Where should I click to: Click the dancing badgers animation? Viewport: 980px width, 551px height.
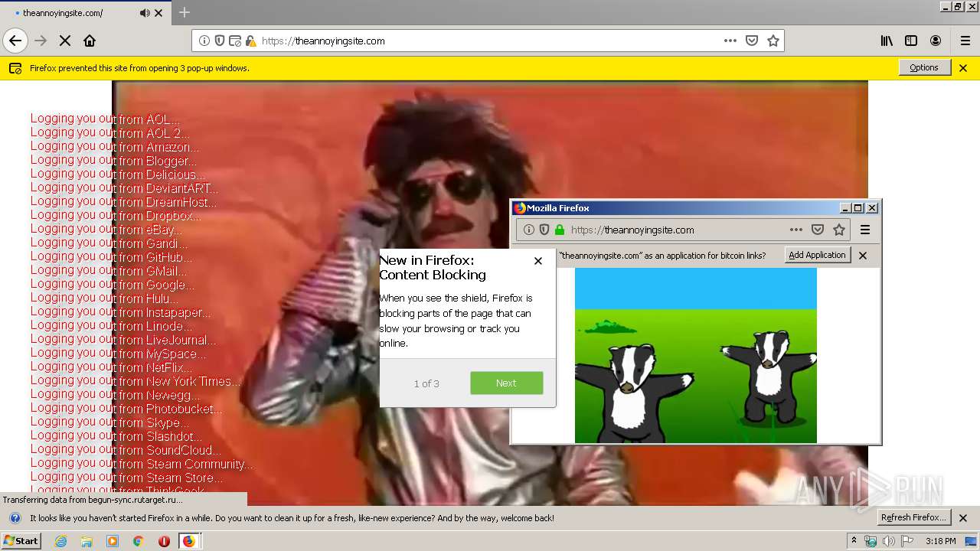696,355
